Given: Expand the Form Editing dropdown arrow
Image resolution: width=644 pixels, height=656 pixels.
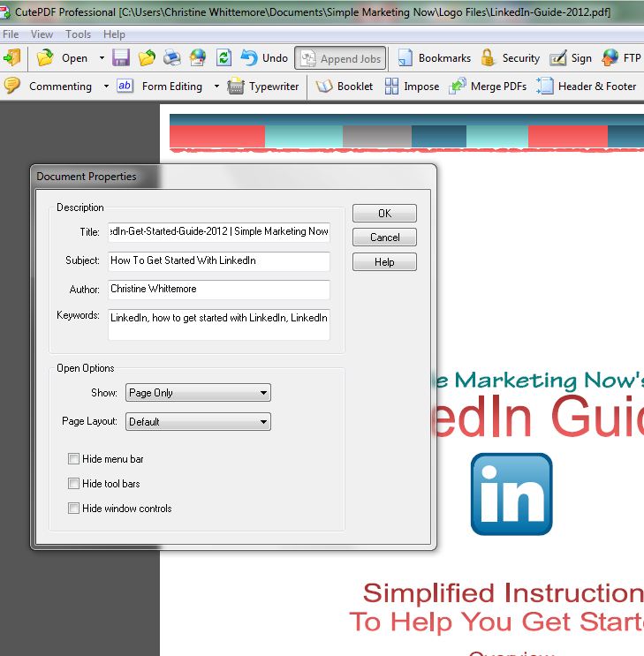Looking at the screenshot, I should tap(216, 87).
